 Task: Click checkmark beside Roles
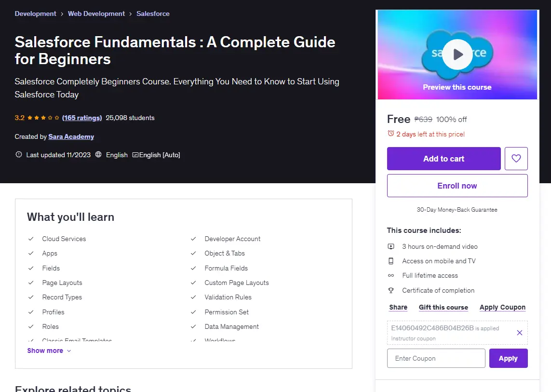pyautogui.click(x=31, y=326)
